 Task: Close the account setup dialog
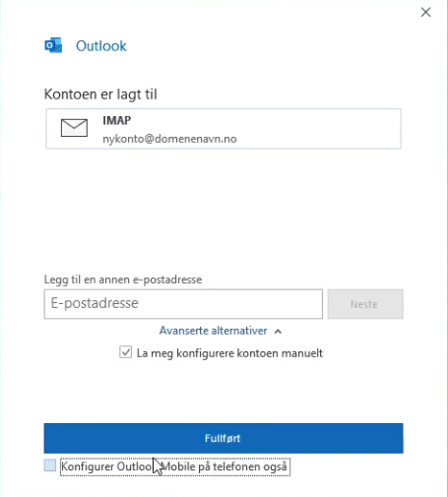(x=425, y=13)
